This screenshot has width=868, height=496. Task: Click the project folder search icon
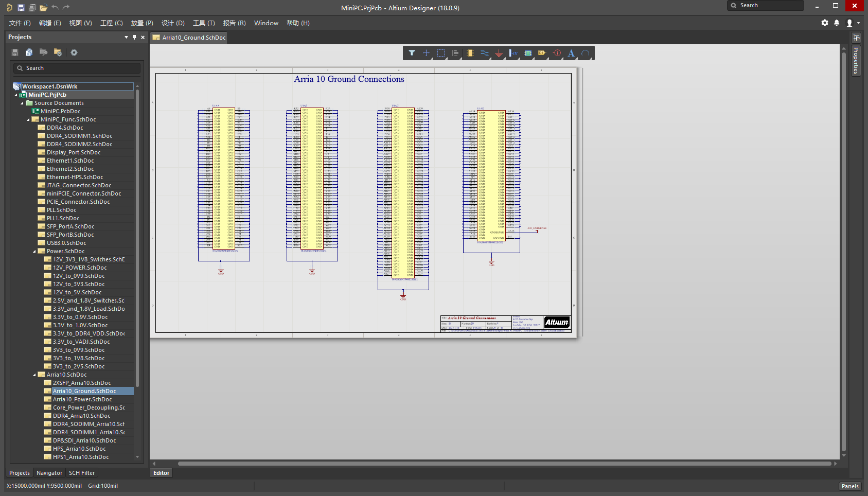coord(44,52)
